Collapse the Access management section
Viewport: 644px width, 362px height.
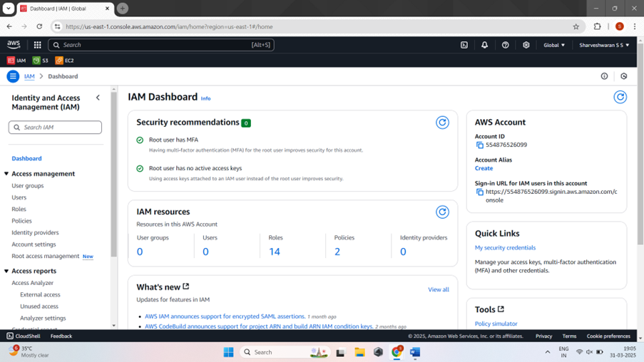tap(6, 174)
